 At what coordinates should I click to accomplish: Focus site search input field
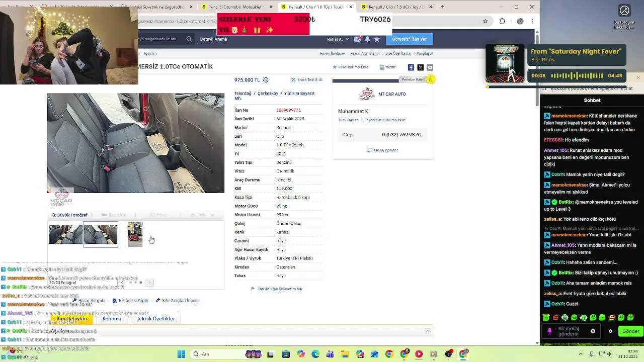tap(160, 39)
